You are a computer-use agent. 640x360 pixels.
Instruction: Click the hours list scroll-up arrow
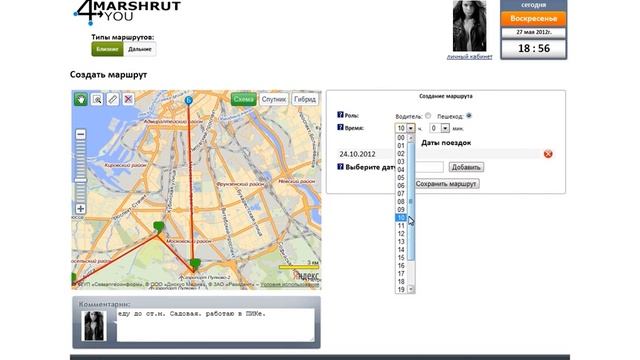[x=411, y=138]
